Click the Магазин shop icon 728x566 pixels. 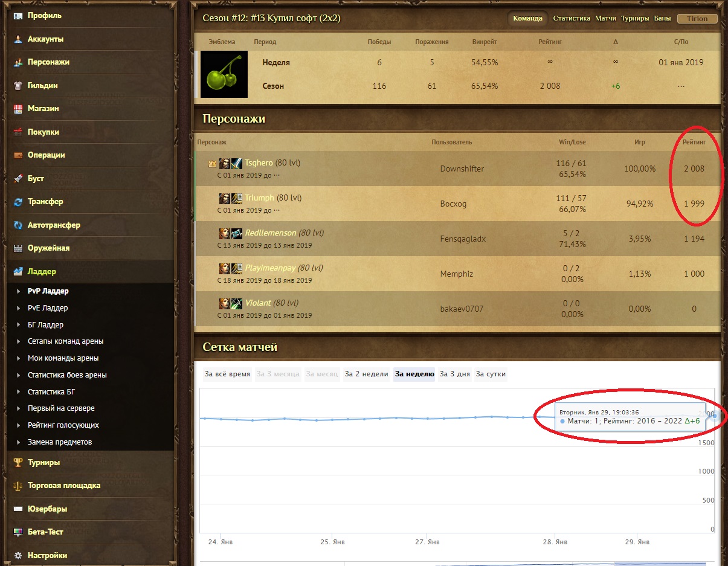coord(18,109)
